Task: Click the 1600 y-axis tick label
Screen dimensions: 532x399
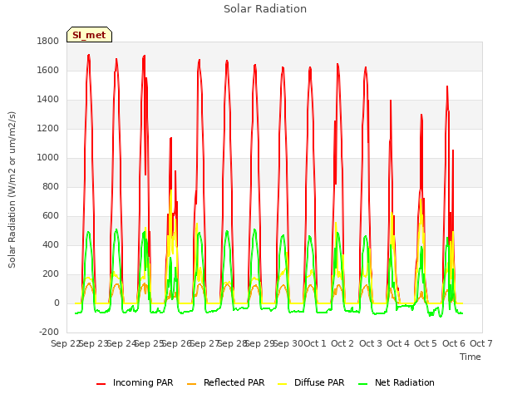Action: pyautogui.click(x=48, y=70)
